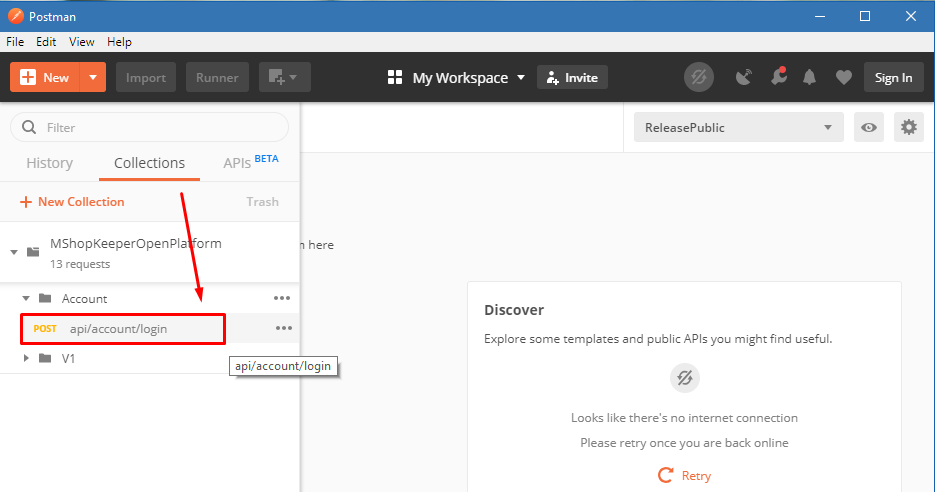Image resolution: width=935 pixels, height=492 pixels.
Task: Click the orange New button
Action: click(45, 78)
